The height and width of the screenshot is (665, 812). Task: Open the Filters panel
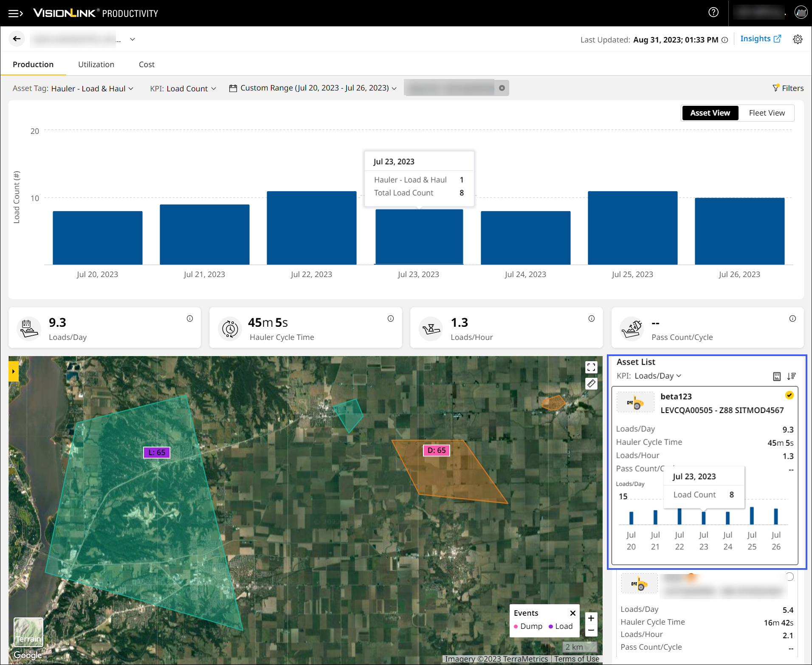coord(788,88)
